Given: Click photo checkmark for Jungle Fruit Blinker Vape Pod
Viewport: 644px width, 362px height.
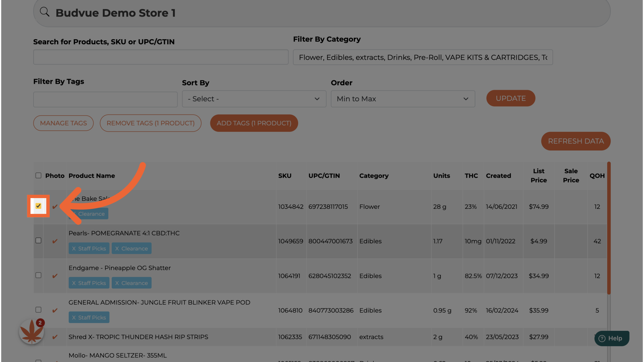Looking at the screenshot, I should [x=55, y=311].
